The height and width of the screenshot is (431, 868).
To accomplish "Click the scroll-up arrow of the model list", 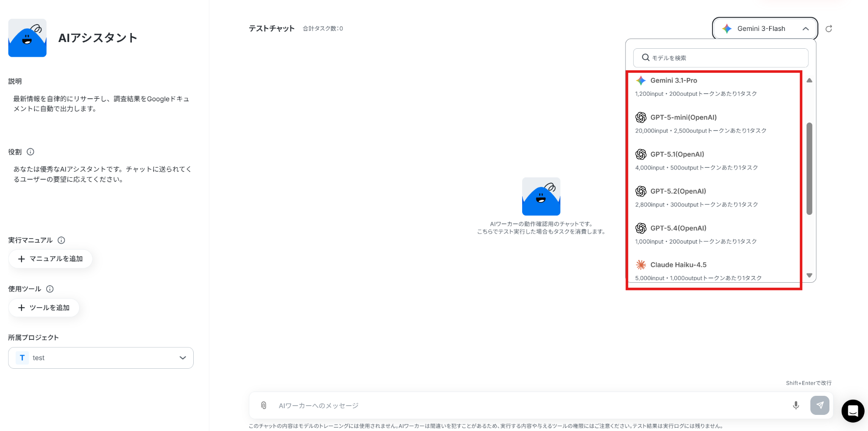I will coord(809,81).
